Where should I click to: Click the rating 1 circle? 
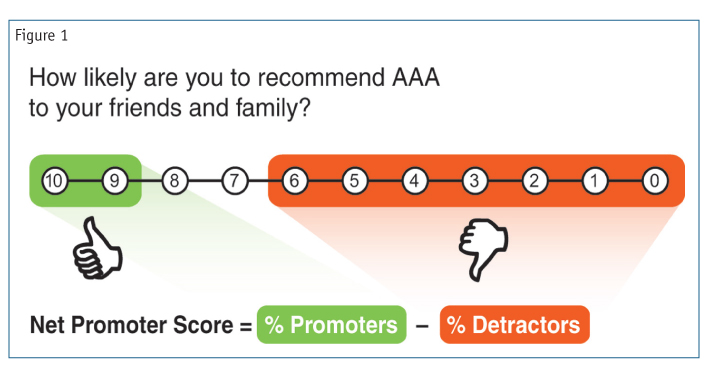[x=594, y=181]
